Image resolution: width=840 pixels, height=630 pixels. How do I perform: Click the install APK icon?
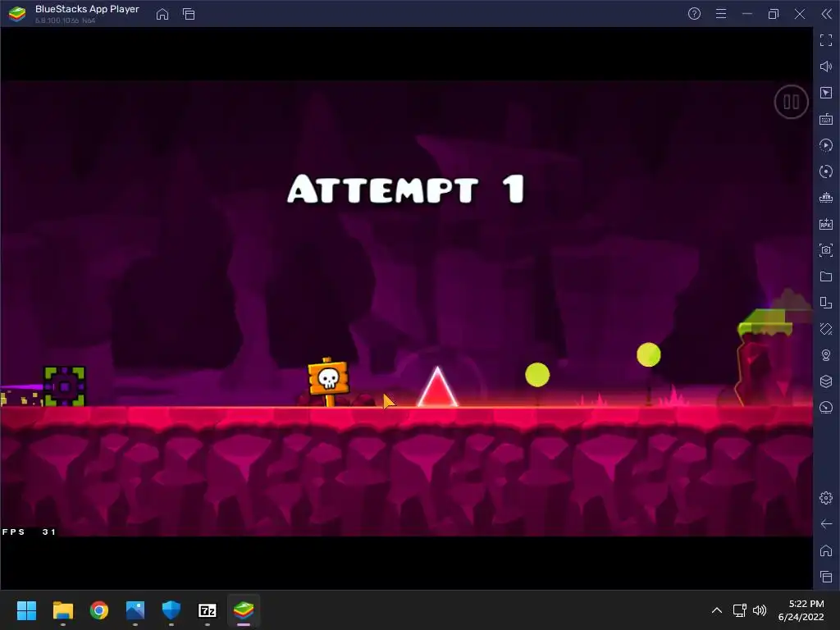pos(825,224)
